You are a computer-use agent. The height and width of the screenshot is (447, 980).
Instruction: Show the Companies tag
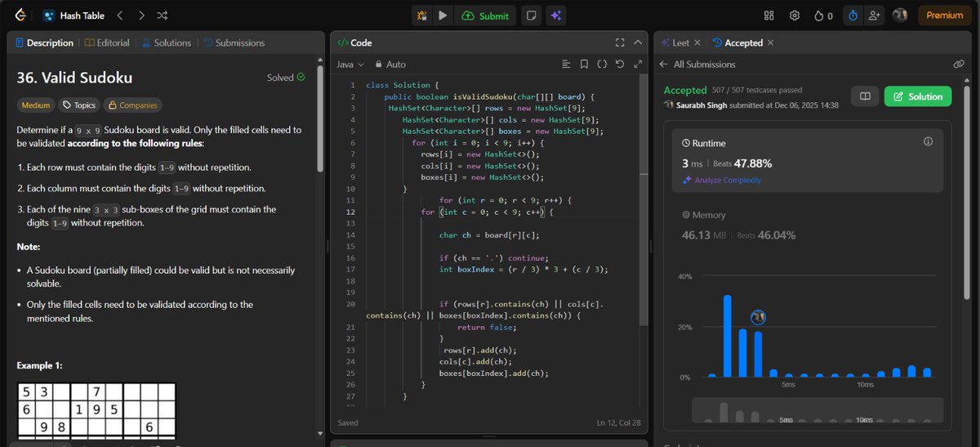point(132,105)
